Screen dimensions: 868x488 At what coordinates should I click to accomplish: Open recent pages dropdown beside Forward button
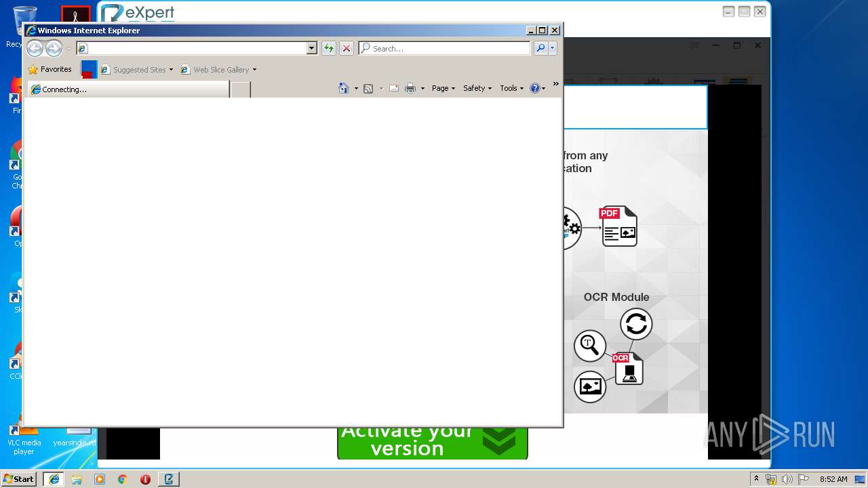click(68, 49)
